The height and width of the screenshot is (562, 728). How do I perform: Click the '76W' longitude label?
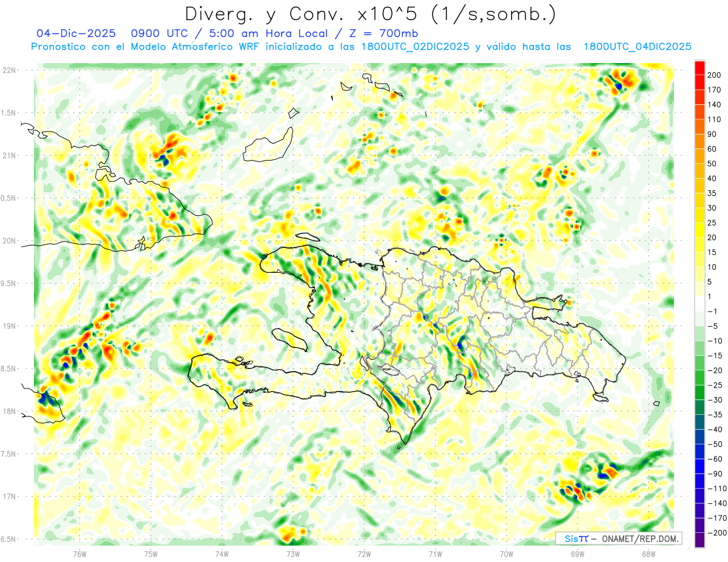point(79,554)
